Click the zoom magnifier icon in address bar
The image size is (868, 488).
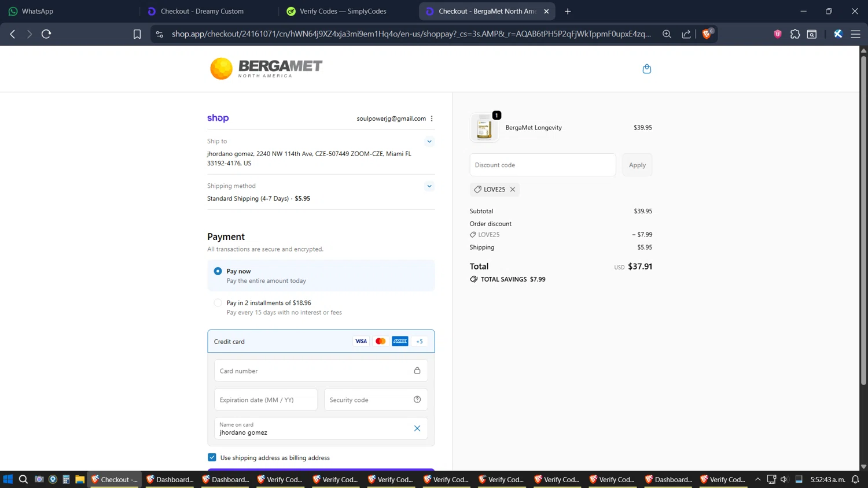coord(667,34)
